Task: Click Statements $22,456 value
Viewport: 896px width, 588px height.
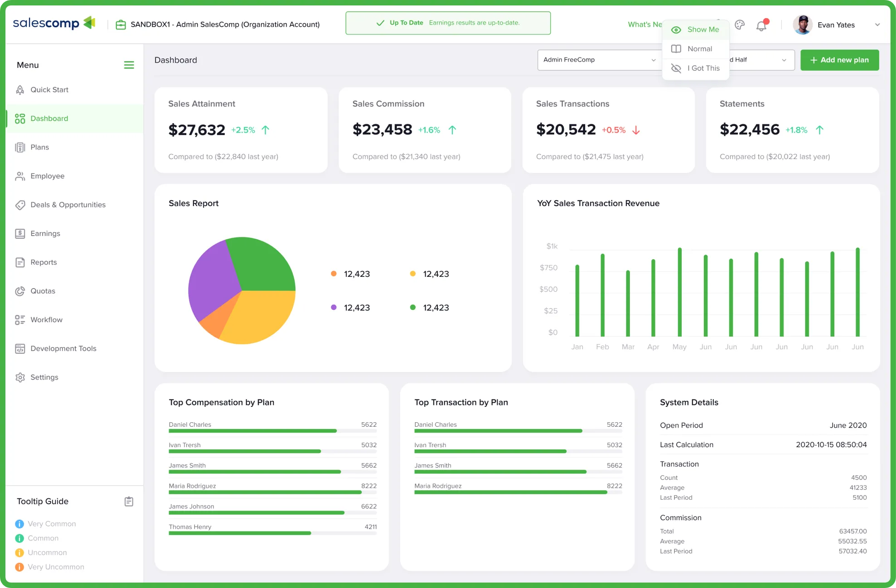Action: 750,130
